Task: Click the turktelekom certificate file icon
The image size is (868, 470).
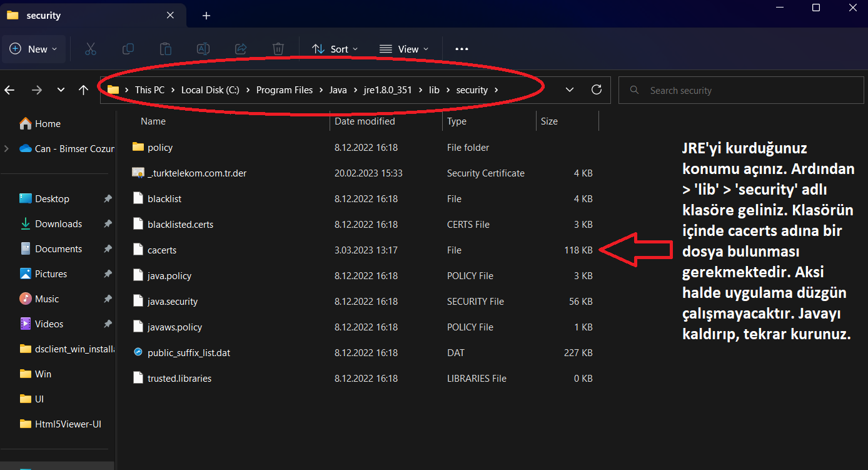Action: pyautogui.click(x=138, y=173)
